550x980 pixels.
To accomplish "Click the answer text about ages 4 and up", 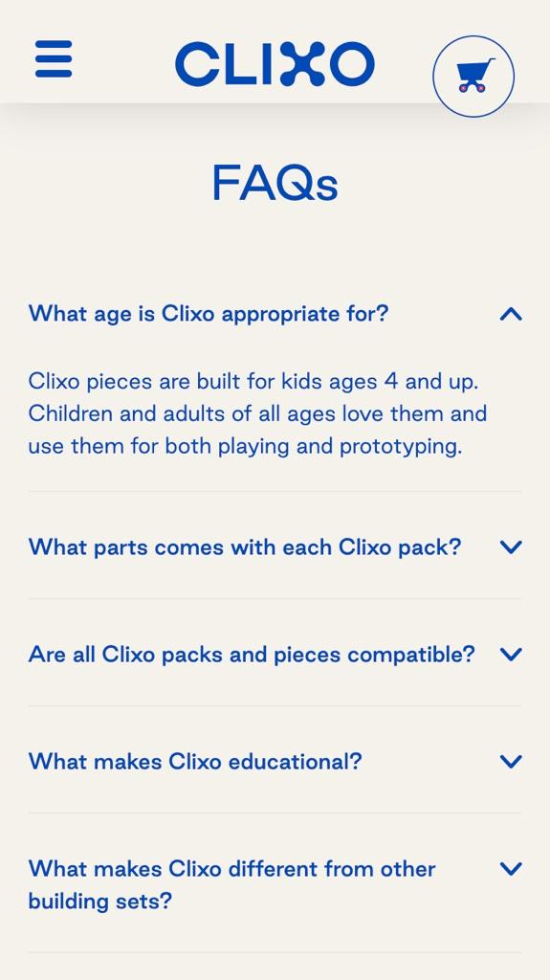I will click(253, 381).
